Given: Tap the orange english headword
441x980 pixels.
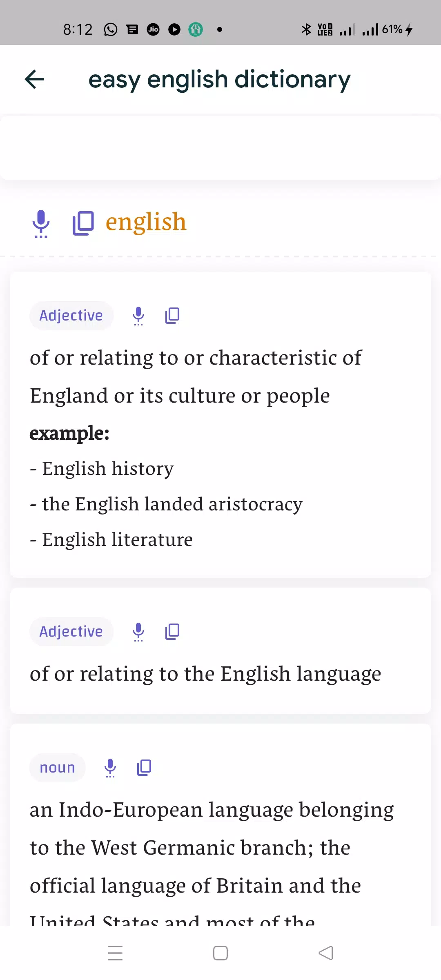Looking at the screenshot, I should [146, 222].
